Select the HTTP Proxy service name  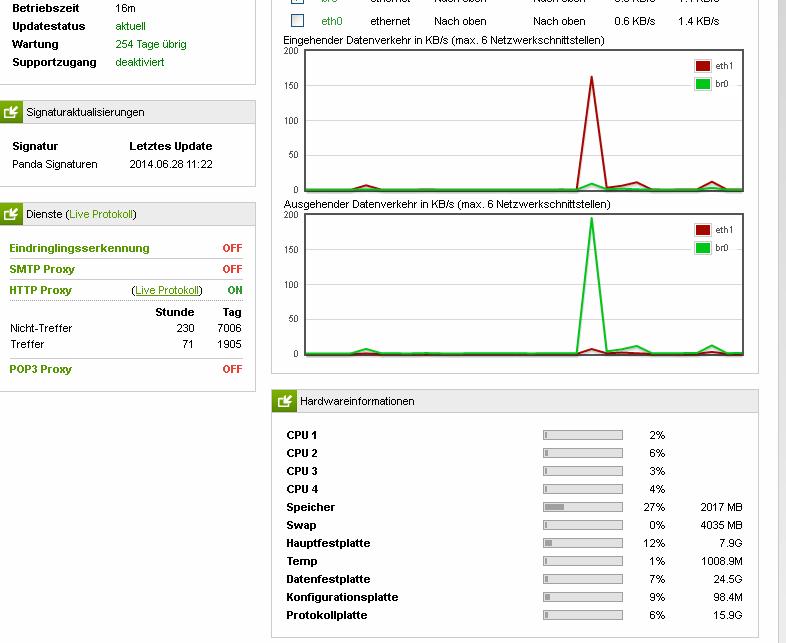41,290
